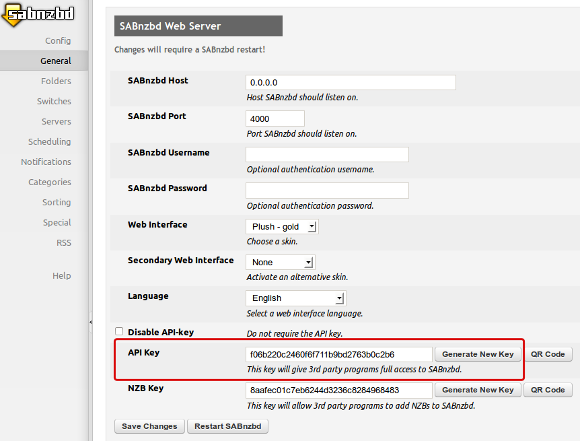Viewport: 580px width, 441px height.
Task: Click into the SABnzbd Port field
Action: [275, 119]
